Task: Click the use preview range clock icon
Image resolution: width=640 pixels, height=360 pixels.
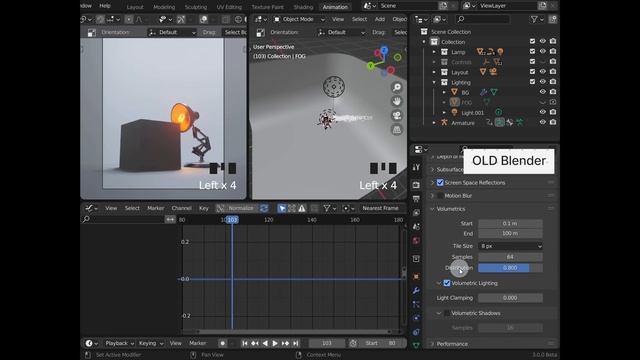Action: (353, 343)
